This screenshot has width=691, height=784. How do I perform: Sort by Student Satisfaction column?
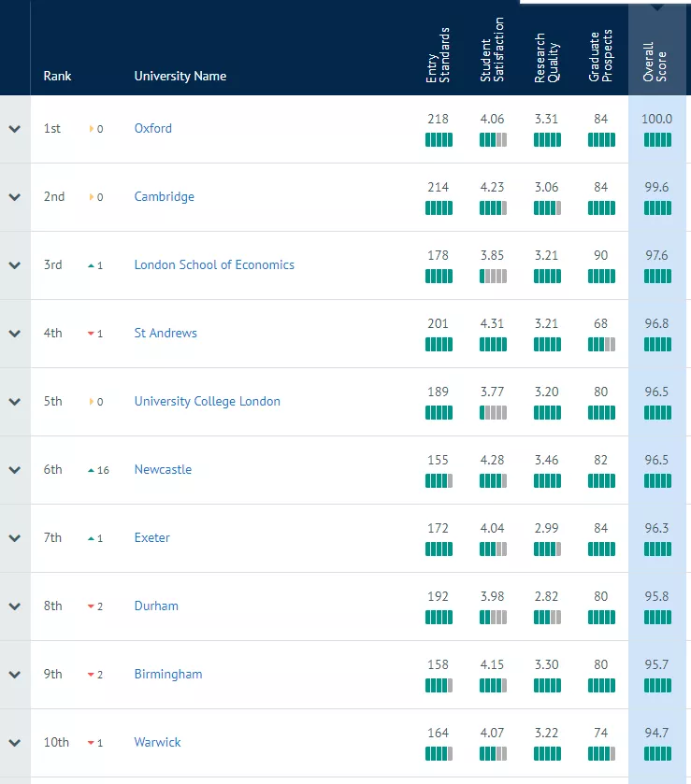coord(492,50)
